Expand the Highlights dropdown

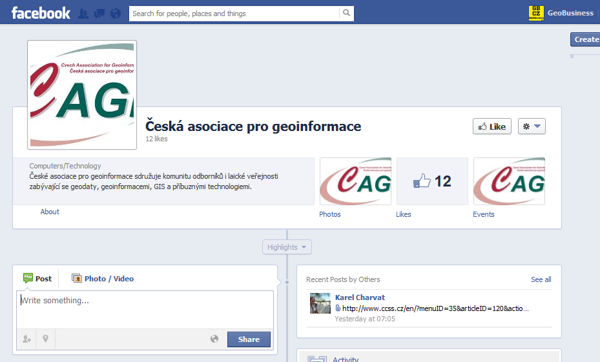tap(287, 247)
